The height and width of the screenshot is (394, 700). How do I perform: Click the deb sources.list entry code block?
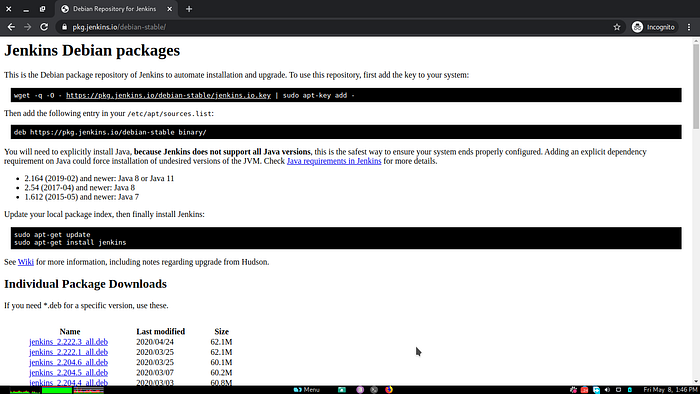[346, 132]
